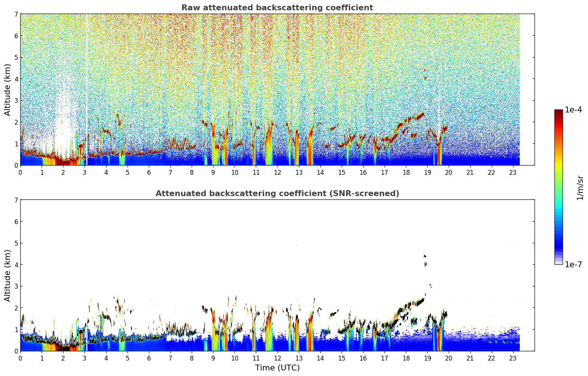
Task: Click the top plot's "Altitude (km)" label
Action: click(x=8, y=90)
